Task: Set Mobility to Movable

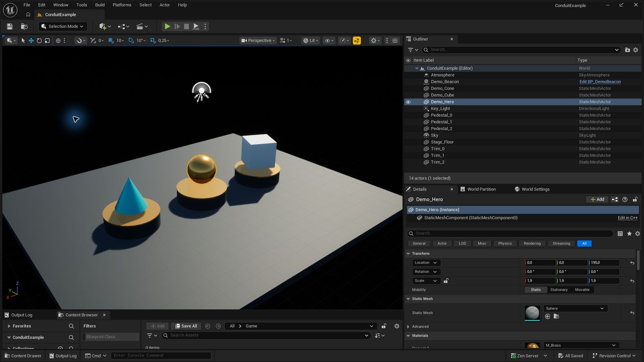Action: (582, 290)
